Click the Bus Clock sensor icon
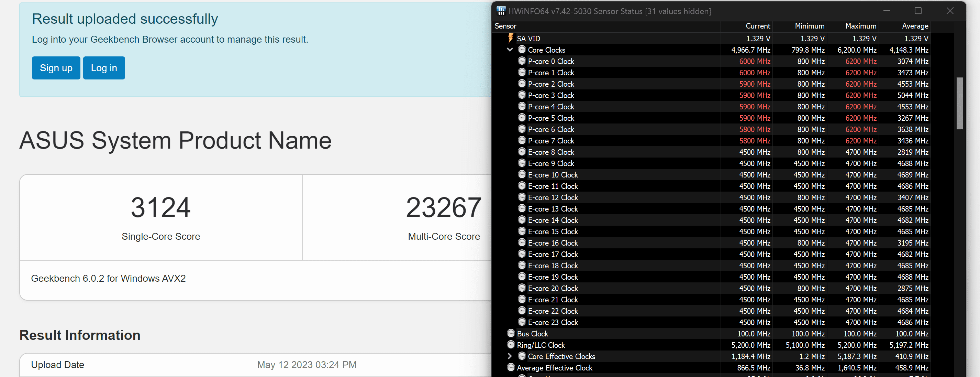This screenshot has width=980, height=377. coord(511,334)
